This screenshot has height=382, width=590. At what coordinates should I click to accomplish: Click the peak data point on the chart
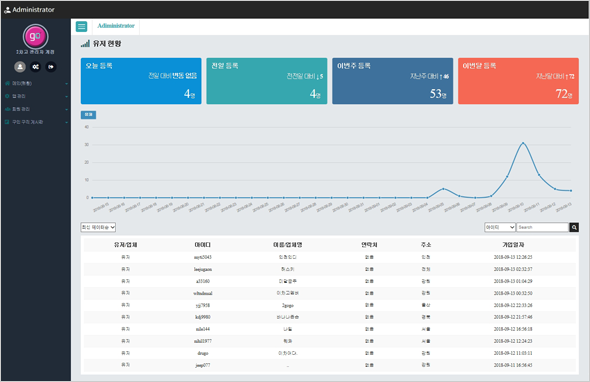[523, 143]
